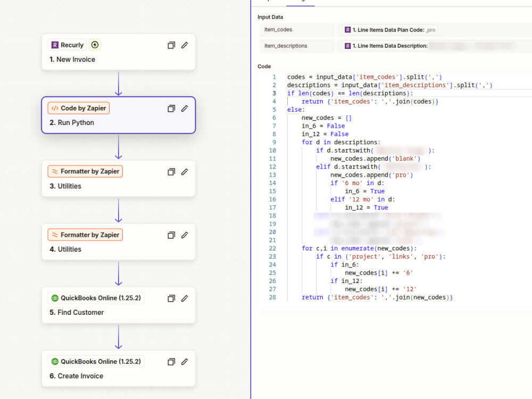Click the in_12 = False line
The height and width of the screenshot is (399, 532).
pyautogui.click(x=325, y=134)
